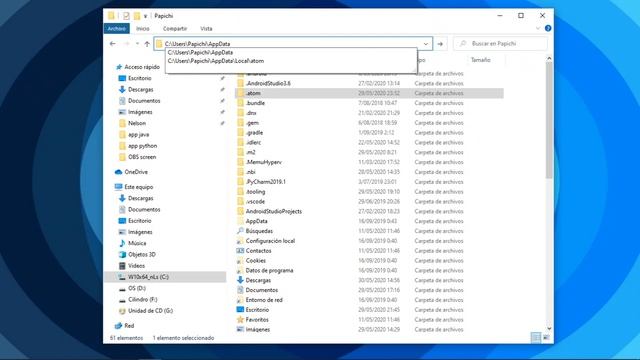
Task: Click the Configuración local entry name
Action: point(270,241)
